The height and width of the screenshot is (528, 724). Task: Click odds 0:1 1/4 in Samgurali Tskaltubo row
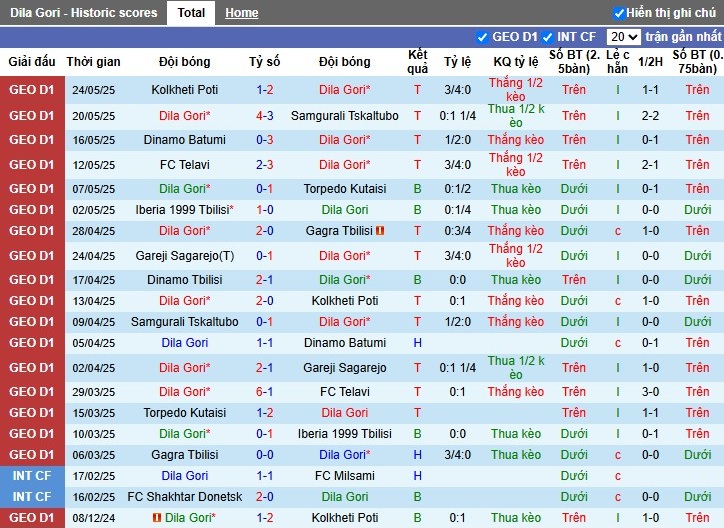(458, 115)
